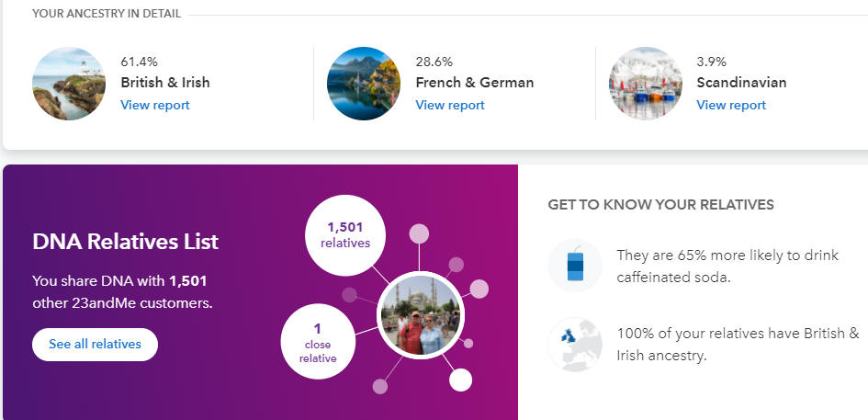Click the soda can icon

click(575, 266)
